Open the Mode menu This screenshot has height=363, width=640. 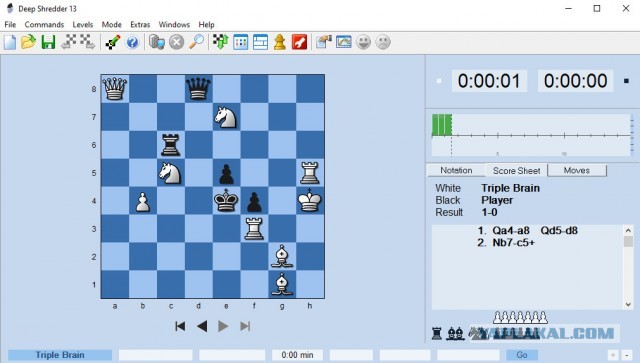(x=111, y=24)
